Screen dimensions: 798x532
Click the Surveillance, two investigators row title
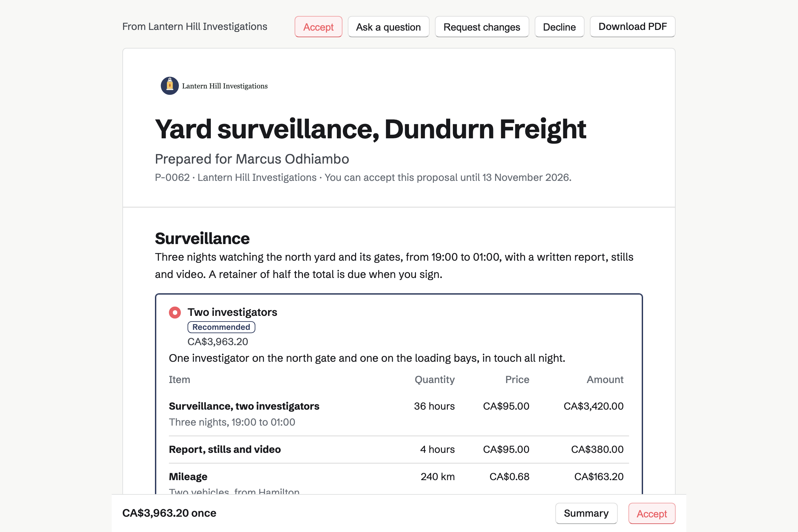[x=244, y=406]
